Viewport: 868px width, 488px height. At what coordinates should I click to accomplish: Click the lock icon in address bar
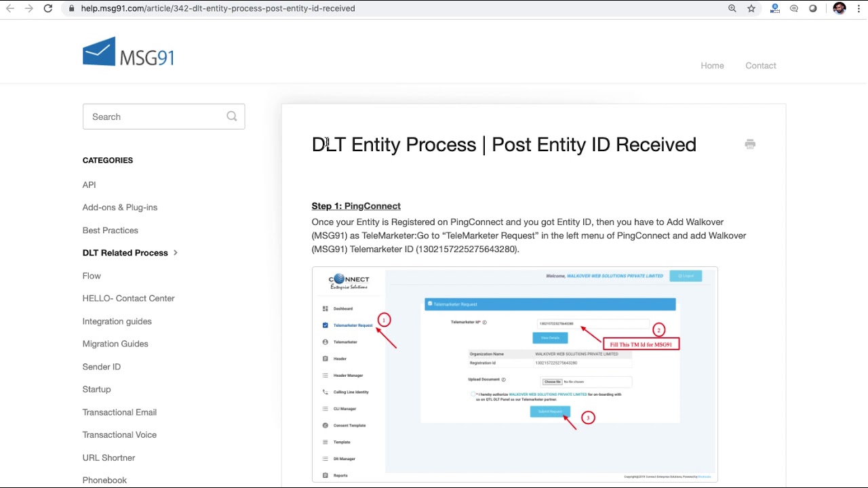[72, 8]
